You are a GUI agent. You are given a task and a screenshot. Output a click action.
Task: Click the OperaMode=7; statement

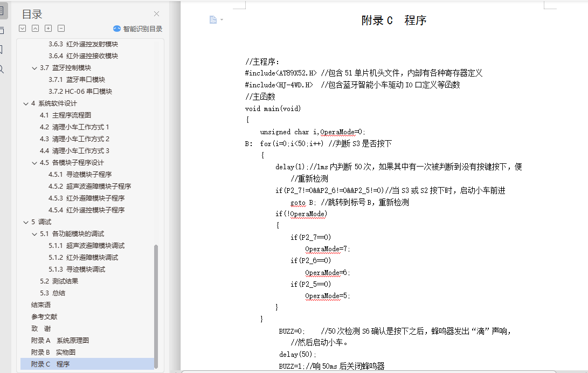327,249
